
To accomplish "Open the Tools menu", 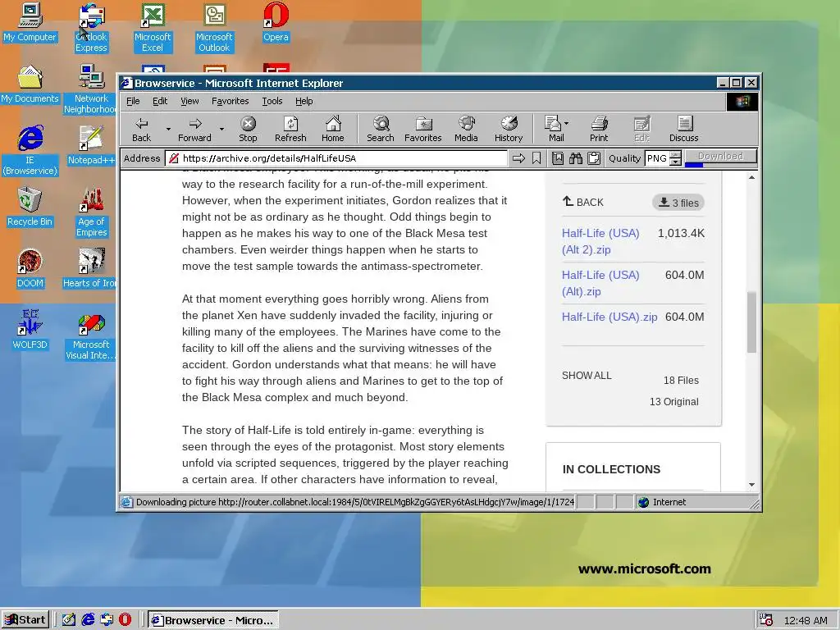I will pyautogui.click(x=272, y=101).
